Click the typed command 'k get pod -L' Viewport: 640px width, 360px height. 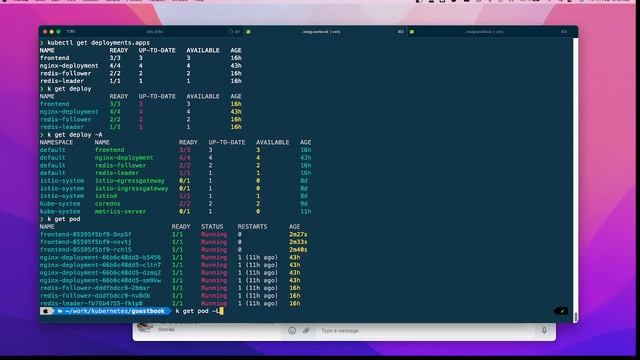(197, 311)
